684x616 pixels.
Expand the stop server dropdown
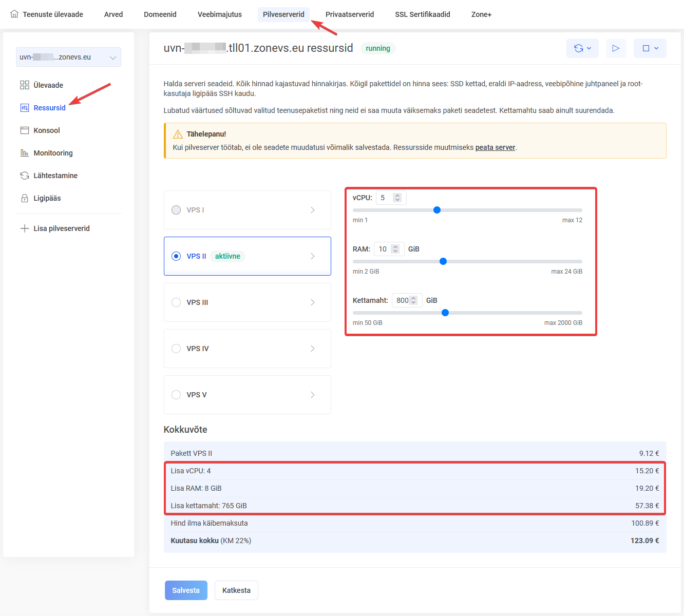tap(650, 48)
